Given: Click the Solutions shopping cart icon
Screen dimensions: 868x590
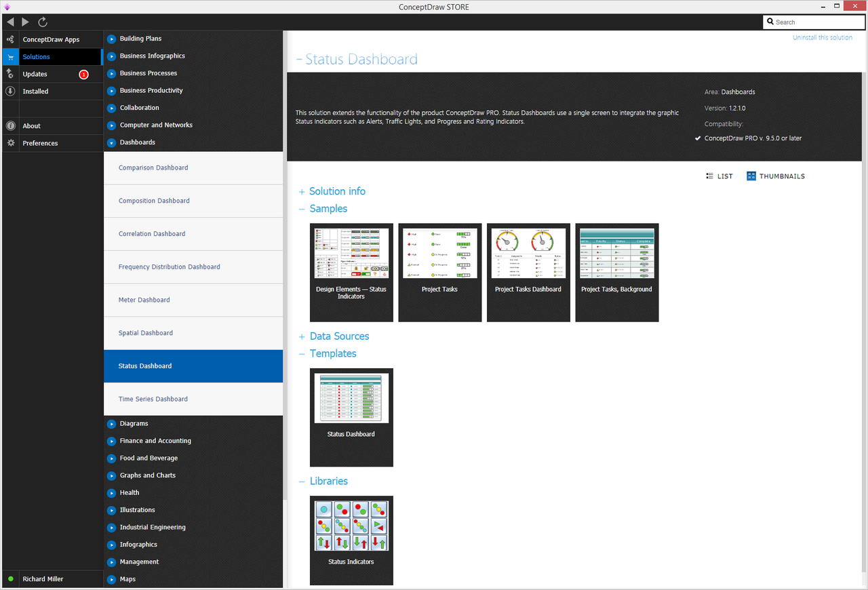Looking at the screenshot, I should (10, 57).
